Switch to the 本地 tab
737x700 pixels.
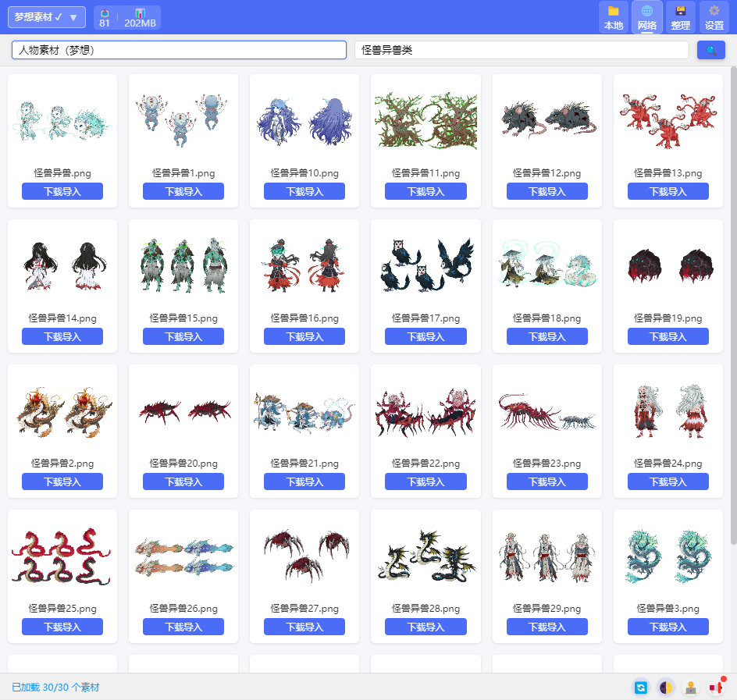(614, 17)
